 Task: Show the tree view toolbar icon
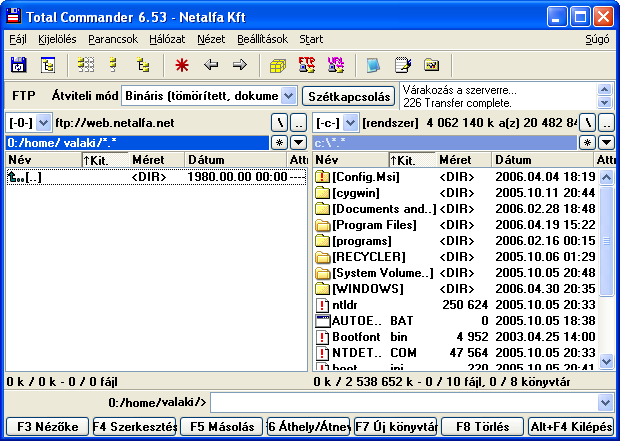[x=143, y=65]
